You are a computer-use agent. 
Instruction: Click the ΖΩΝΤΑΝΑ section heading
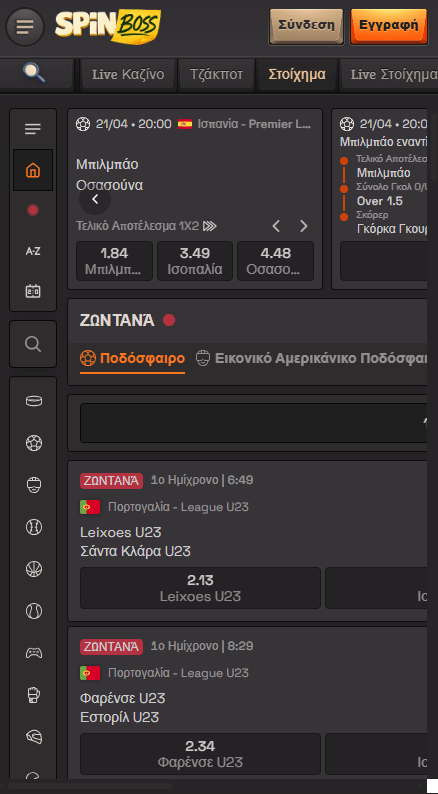click(117, 321)
